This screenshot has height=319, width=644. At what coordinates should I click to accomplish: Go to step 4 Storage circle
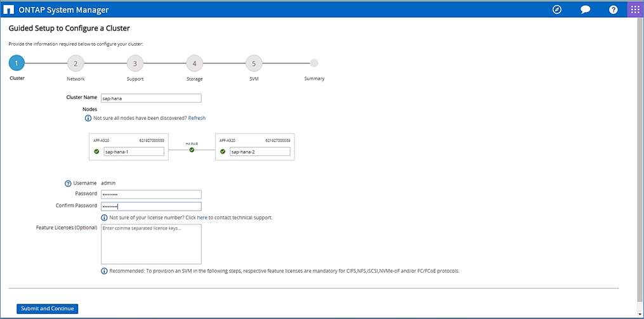[x=194, y=63]
